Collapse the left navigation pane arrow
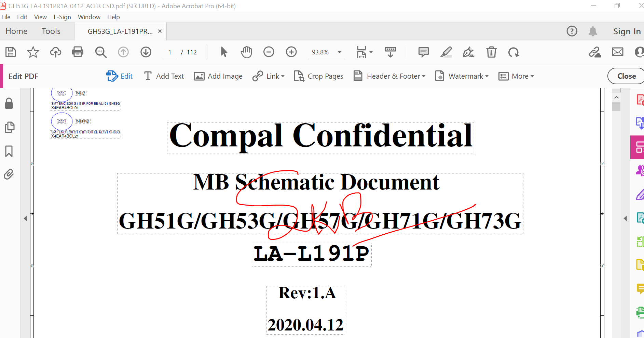 (x=25, y=218)
